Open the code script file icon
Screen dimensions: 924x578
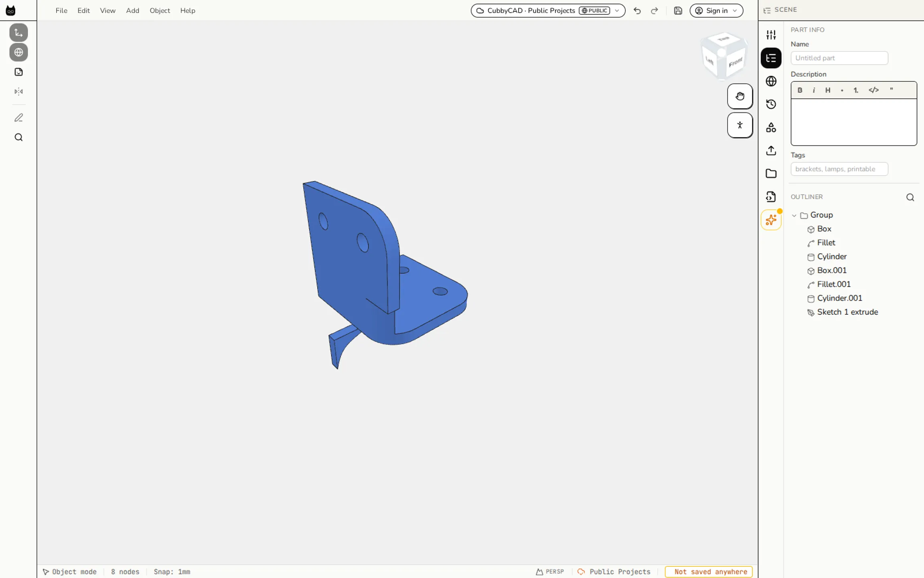click(771, 197)
